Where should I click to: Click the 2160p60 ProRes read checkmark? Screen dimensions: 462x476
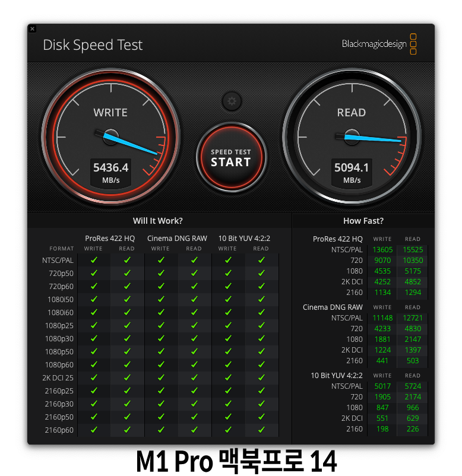[127, 430]
